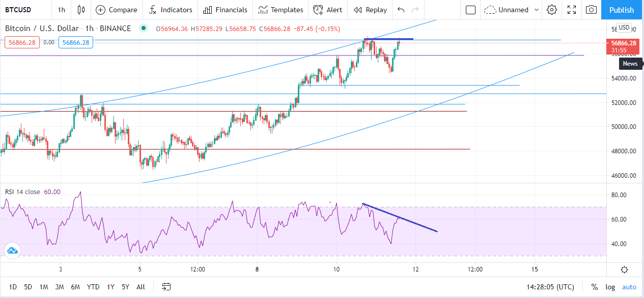
Task: Open the 1h interval dropdown
Action: pos(61,10)
